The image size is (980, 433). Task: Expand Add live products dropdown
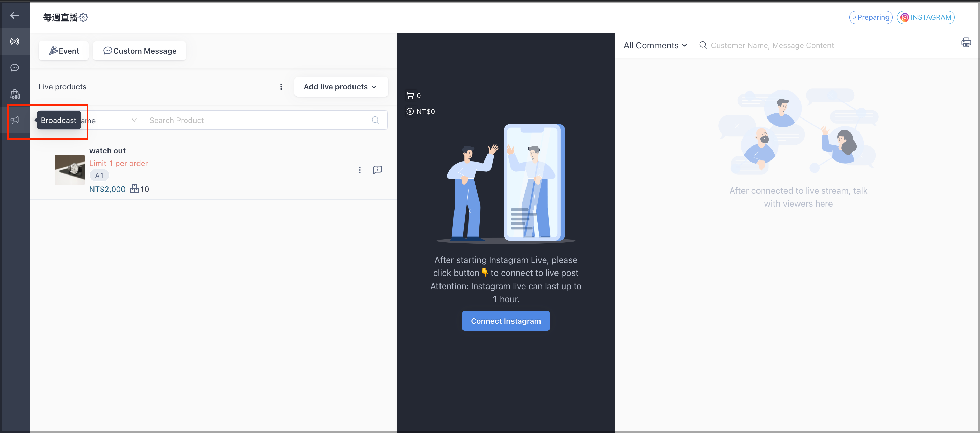tap(341, 87)
